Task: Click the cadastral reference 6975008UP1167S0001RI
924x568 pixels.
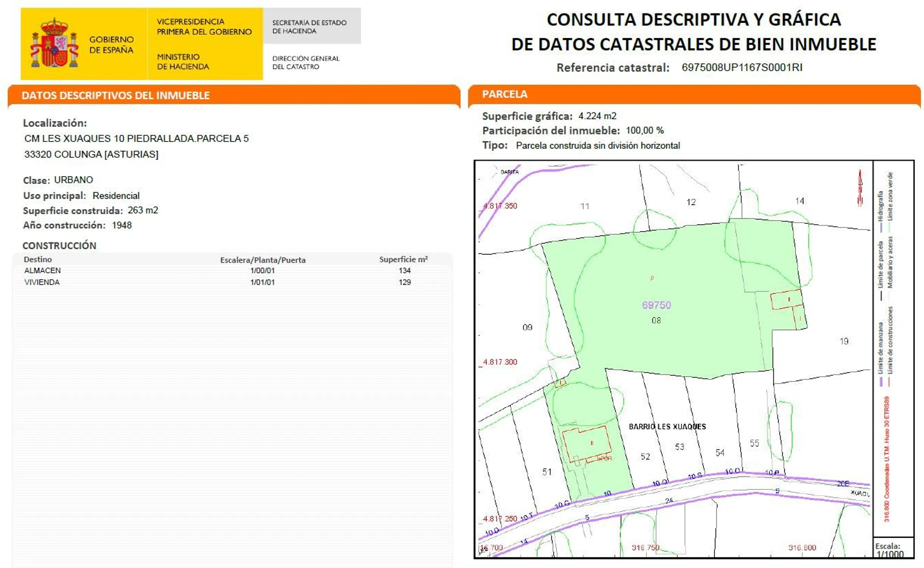Action: 742,67
